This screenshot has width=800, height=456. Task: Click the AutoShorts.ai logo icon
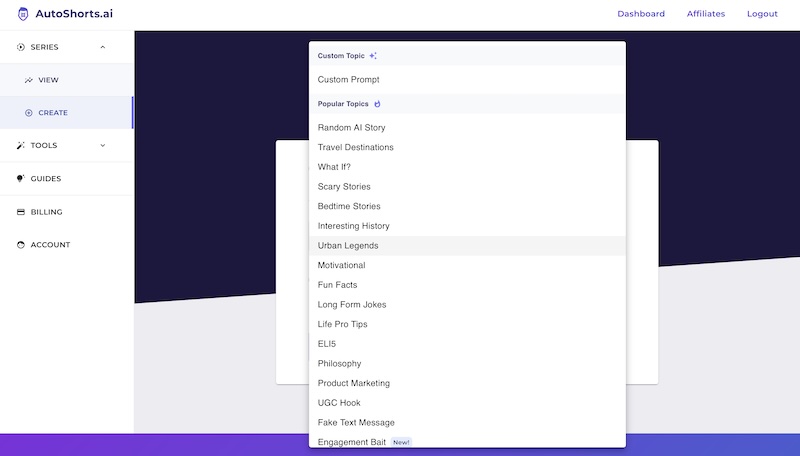(23, 14)
